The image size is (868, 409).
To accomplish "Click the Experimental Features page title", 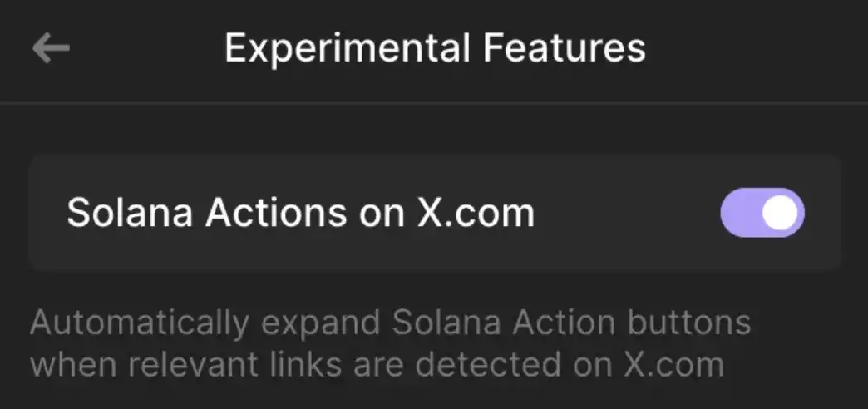I will pos(434,48).
